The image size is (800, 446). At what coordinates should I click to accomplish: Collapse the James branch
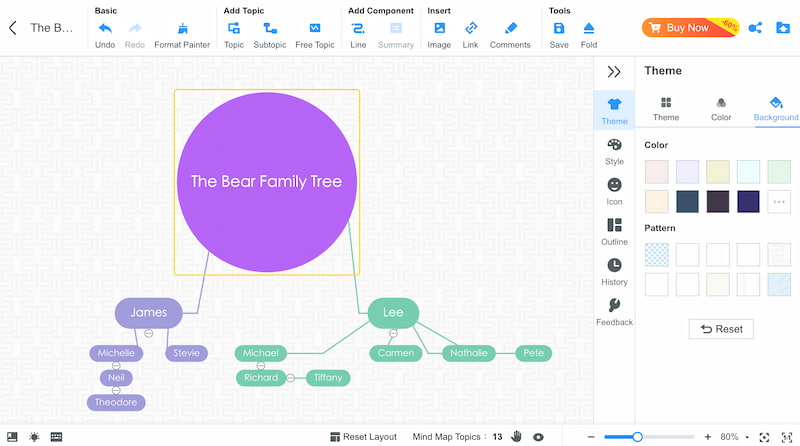pyautogui.click(x=148, y=333)
